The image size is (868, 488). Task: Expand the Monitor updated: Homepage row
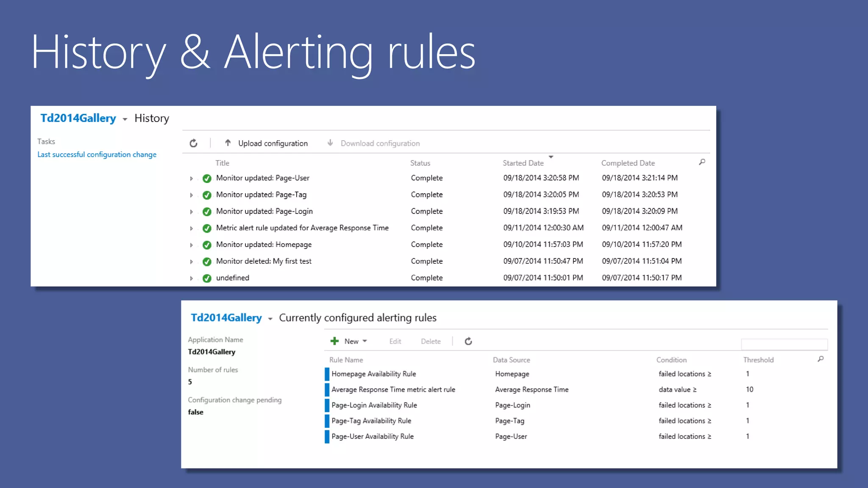coord(191,245)
